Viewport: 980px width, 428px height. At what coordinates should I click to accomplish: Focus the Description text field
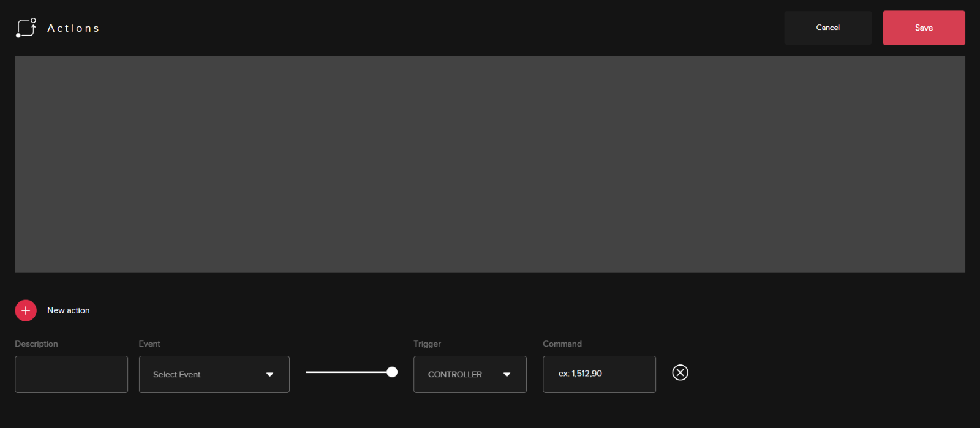pyautogui.click(x=71, y=374)
